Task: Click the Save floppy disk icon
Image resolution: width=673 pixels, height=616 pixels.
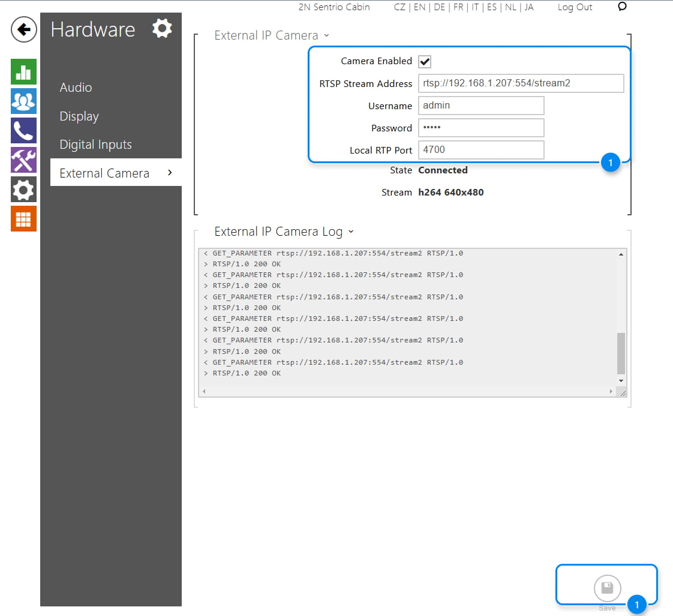Action: coord(607,588)
